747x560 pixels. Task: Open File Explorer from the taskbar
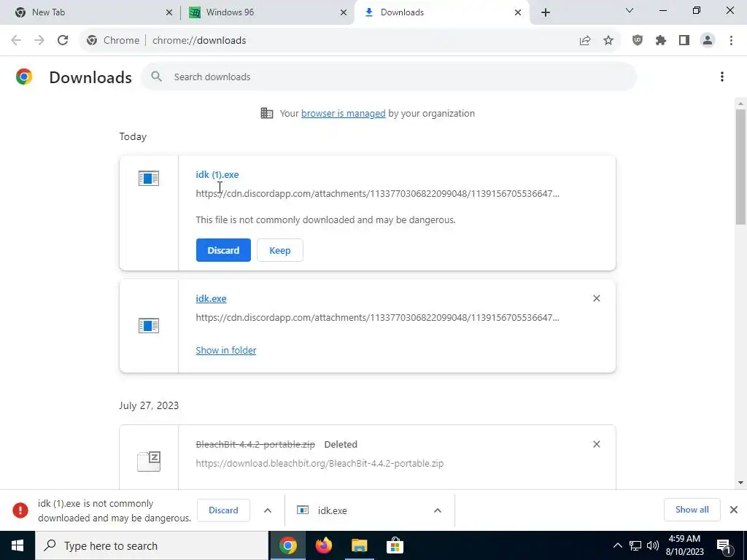click(360, 545)
